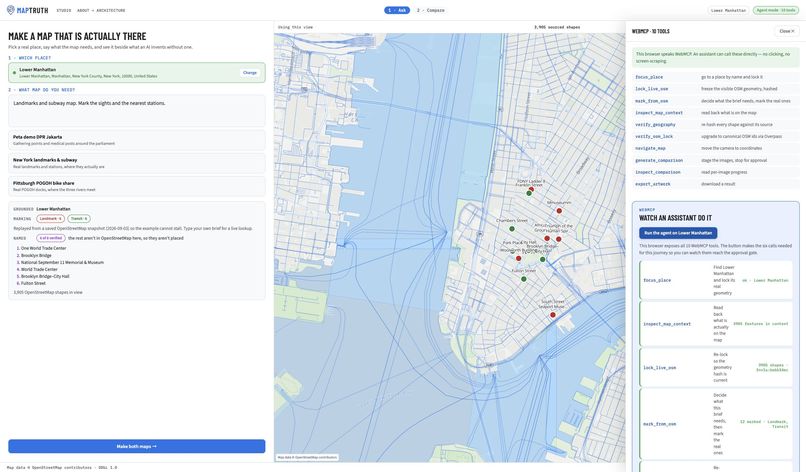The width and height of the screenshot is (806, 472).
Task: Click the Make both maps button
Action: coord(137,446)
